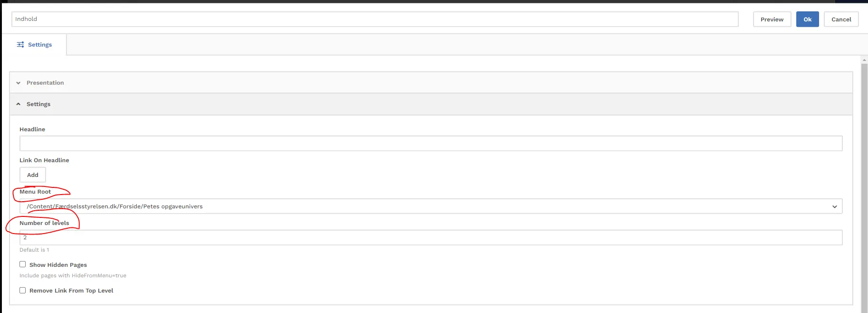
Task: Click the Show Hidden Pages label
Action: [x=58, y=265]
